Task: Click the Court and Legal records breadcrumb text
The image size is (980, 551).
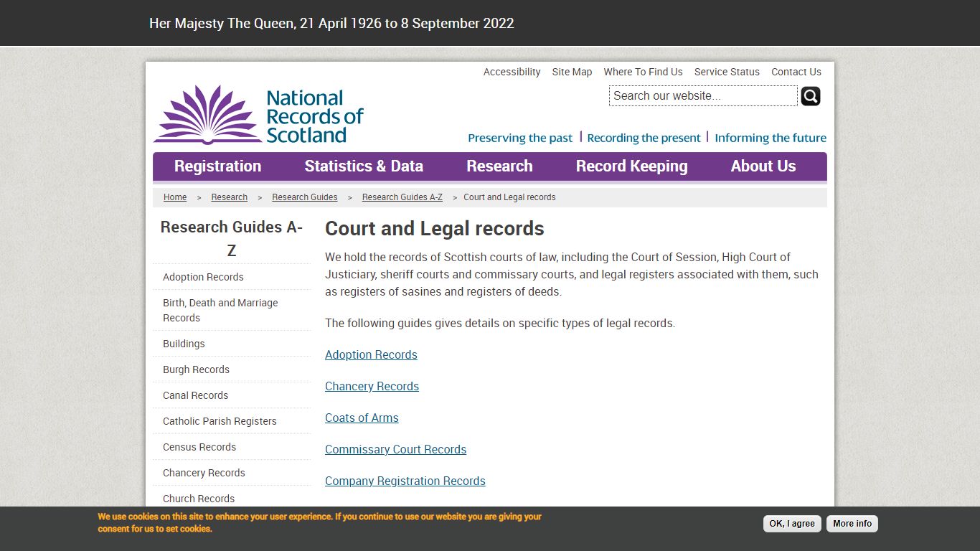Action: (509, 197)
